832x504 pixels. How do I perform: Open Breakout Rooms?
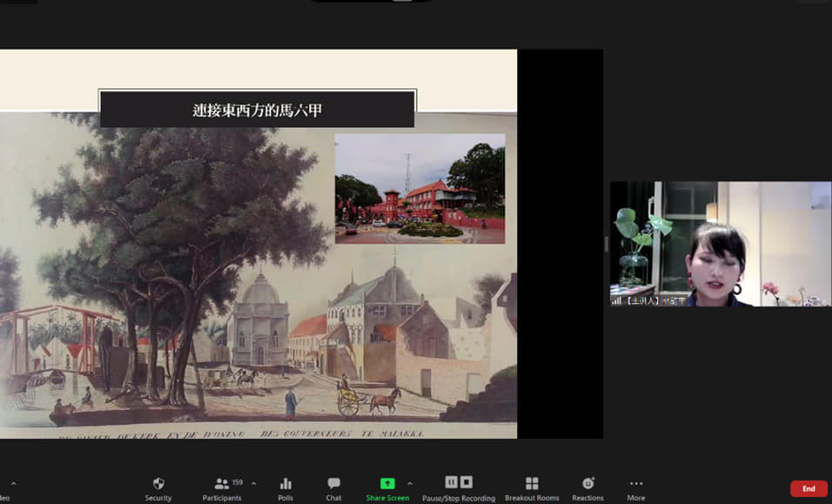[x=532, y=488]
